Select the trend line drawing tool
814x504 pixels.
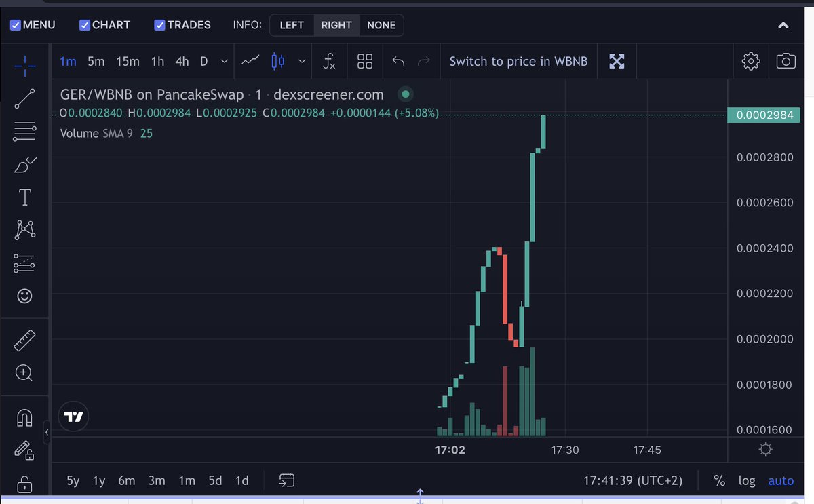25,98
